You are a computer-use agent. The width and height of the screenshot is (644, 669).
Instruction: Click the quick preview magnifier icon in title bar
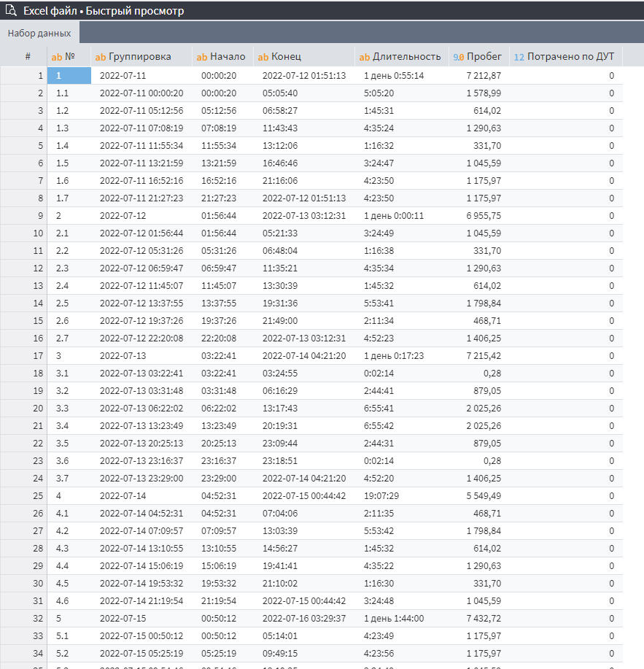point(11,10)
